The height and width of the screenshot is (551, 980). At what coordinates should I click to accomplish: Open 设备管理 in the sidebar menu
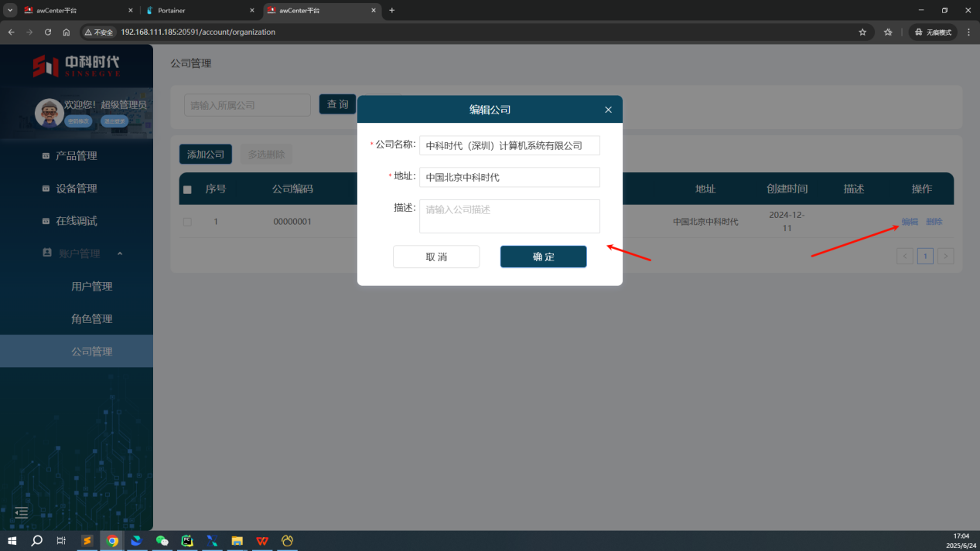(x=76, y=189)
